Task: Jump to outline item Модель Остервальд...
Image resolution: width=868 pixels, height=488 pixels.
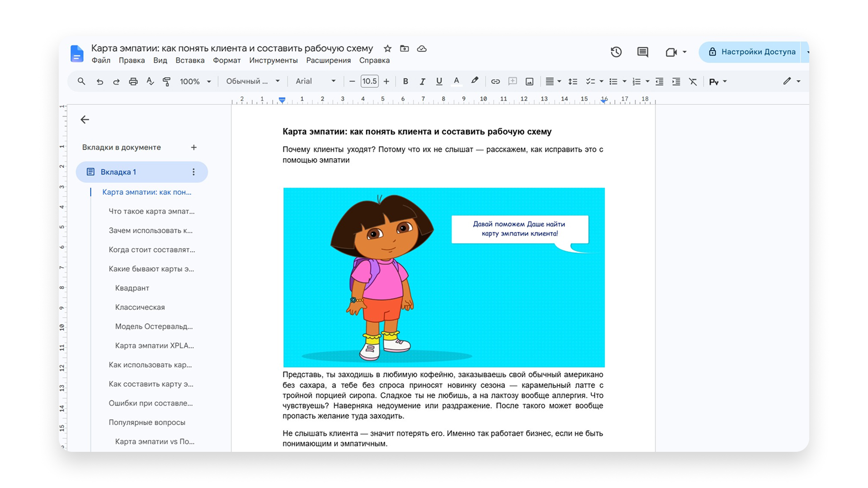Action: (154, 326)
